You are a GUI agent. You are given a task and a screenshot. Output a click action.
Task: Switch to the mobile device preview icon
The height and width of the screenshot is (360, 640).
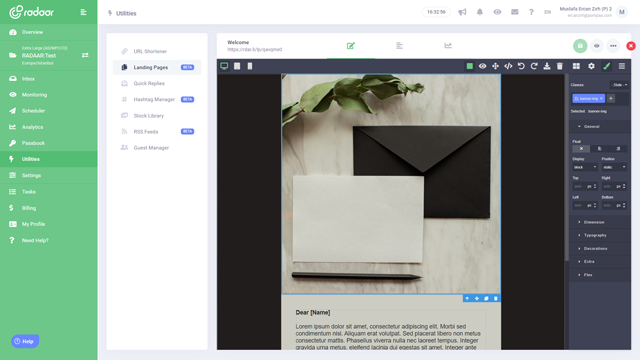click(x=250, y=66)
